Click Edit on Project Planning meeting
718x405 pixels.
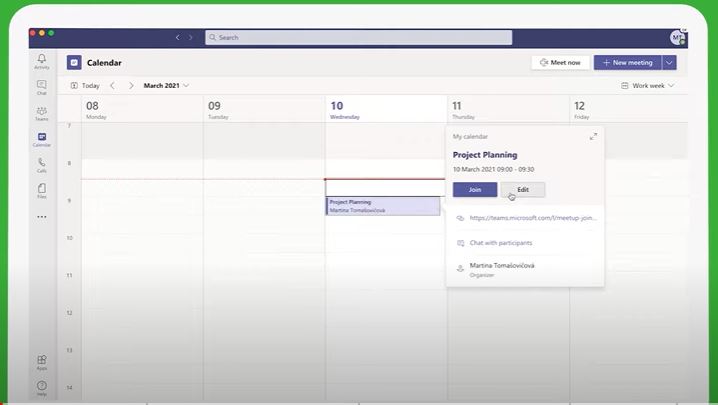(x=522, y=189)
